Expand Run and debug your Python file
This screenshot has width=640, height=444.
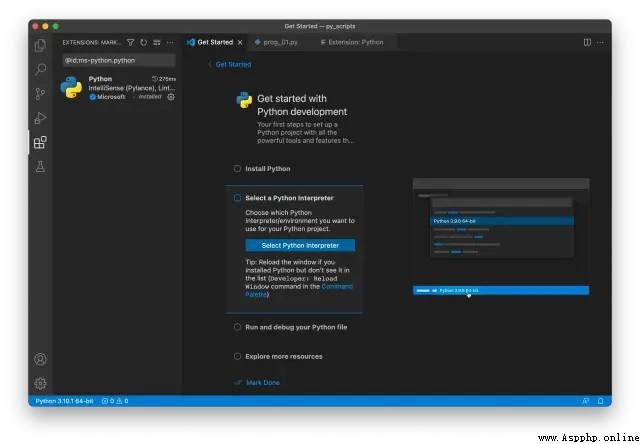click(296, 327)
